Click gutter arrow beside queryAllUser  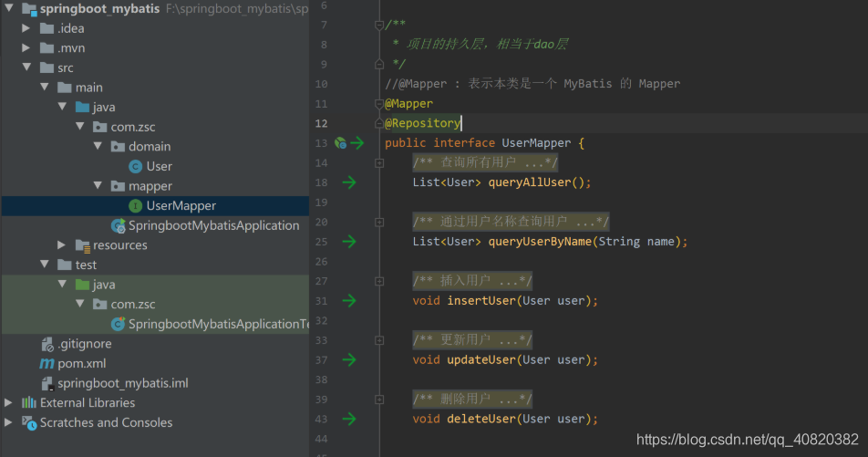(x=349, y=182)
